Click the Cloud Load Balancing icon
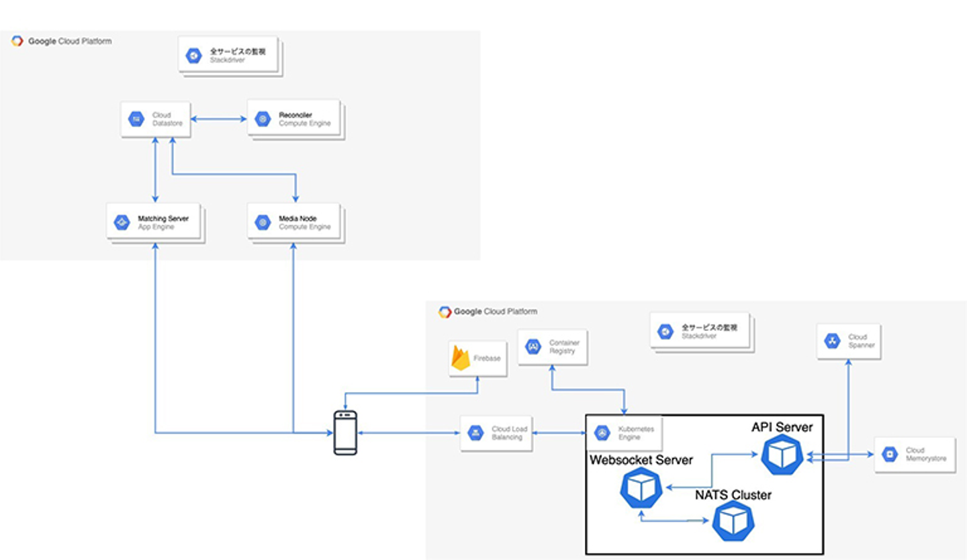 (475, 433)
